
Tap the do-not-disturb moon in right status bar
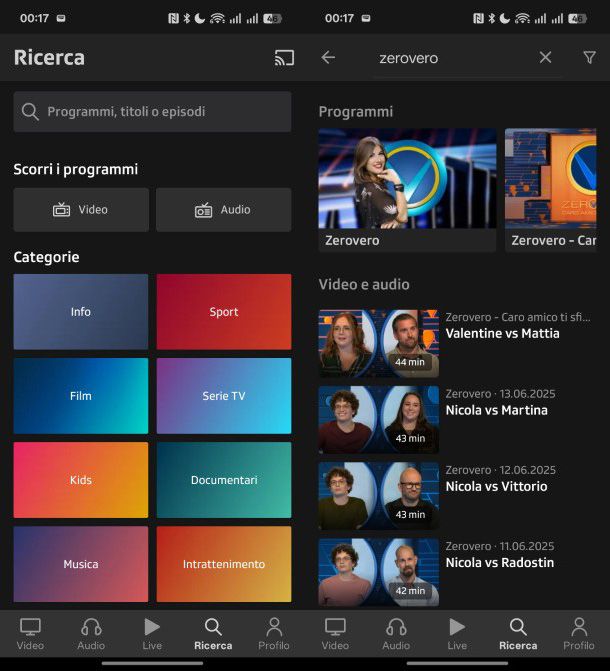click(504, 18)
